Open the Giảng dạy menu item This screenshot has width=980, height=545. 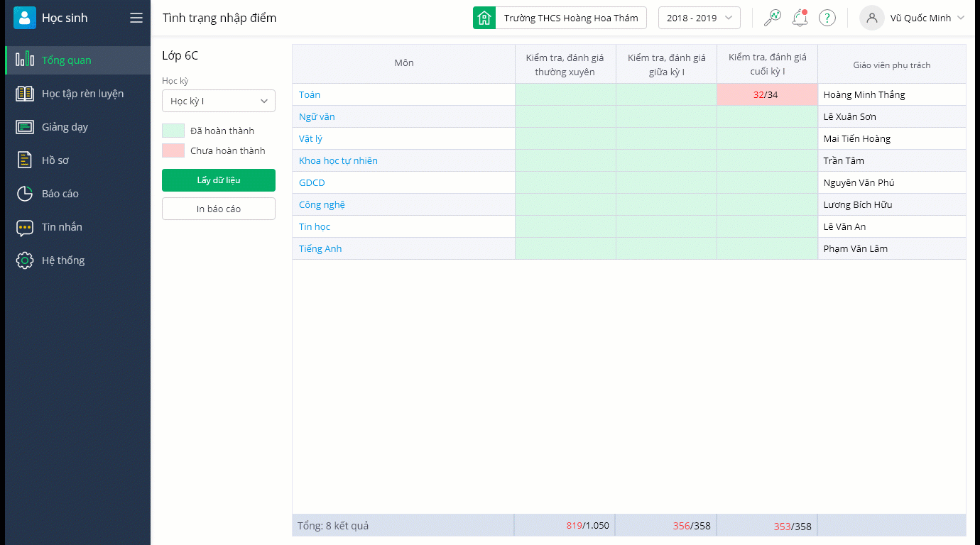click(x=65, y=127)
